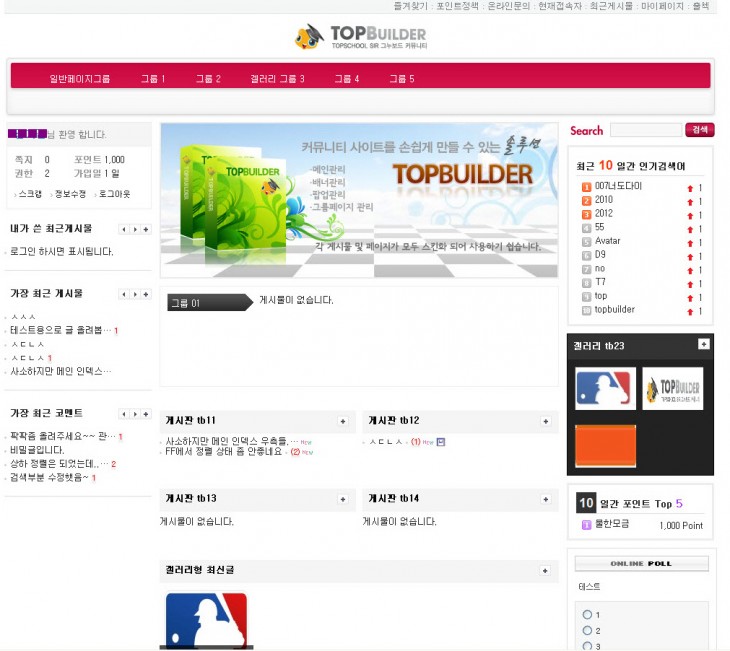Click previous arrow in 가장 최근 게시물 header
Image resolution: width=730 pixels, height=651 pixels.
(123, 294)
